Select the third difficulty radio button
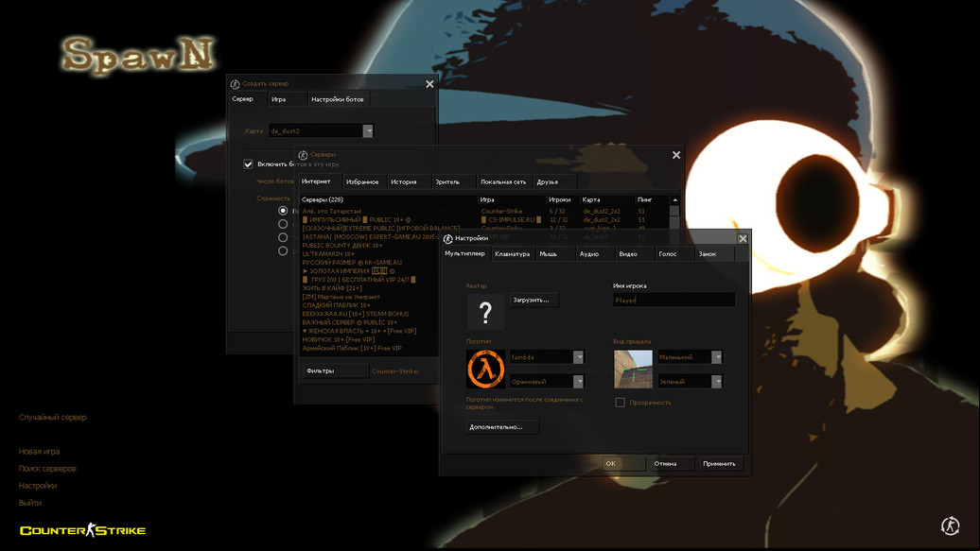 coord(283,237)
